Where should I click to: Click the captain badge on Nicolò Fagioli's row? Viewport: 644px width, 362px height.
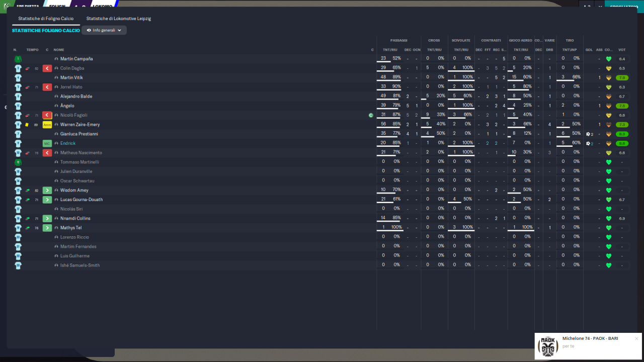[x=371, y=115]
